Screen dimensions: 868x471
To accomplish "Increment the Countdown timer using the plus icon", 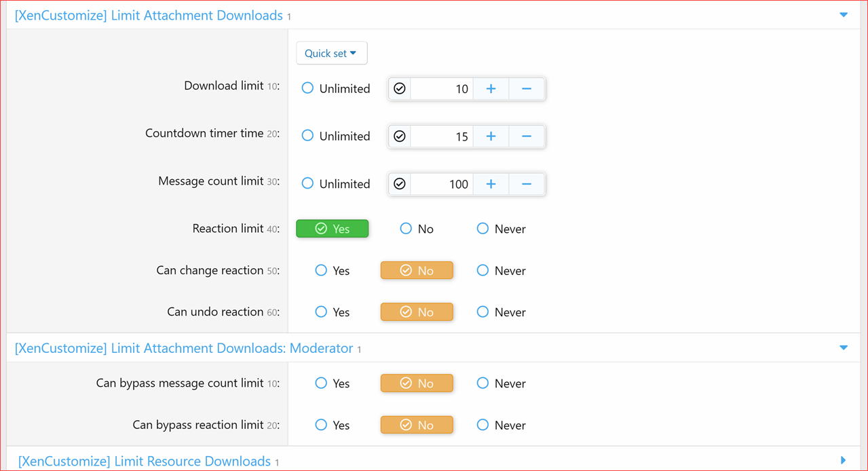I will pyautogui.click(x=490, y=136).
